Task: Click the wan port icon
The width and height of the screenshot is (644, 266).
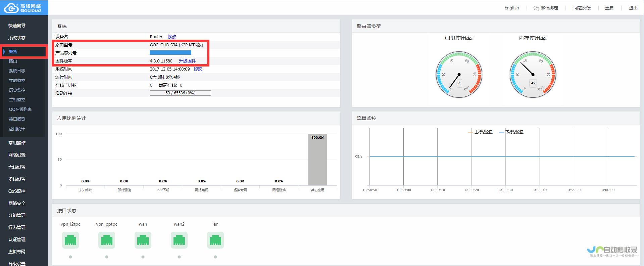Action: (143, 240)
